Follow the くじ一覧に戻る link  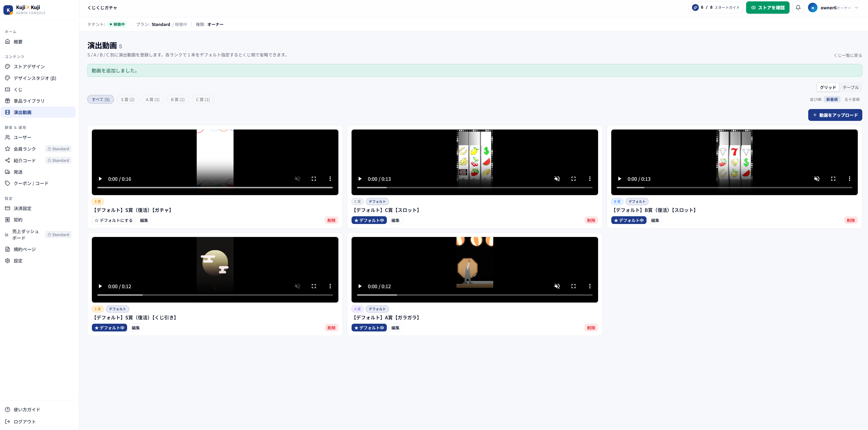pyautogui.click(x=848, y=55)
